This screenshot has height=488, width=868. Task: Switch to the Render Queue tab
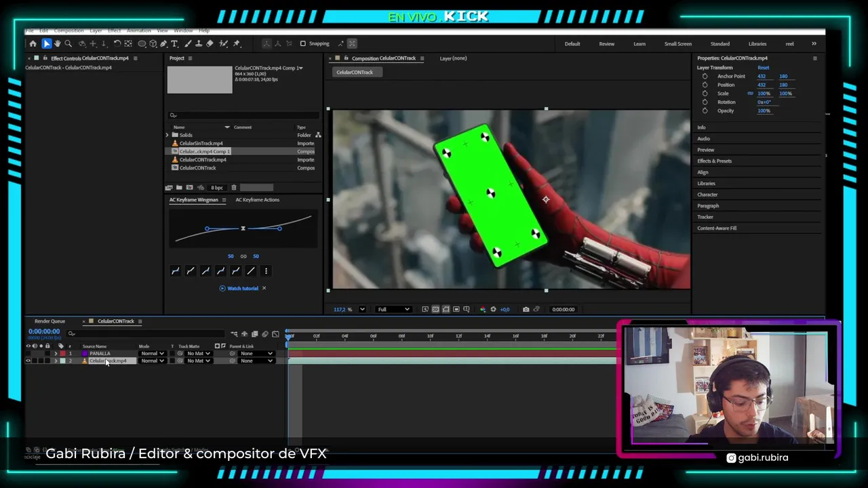(50, 321)
